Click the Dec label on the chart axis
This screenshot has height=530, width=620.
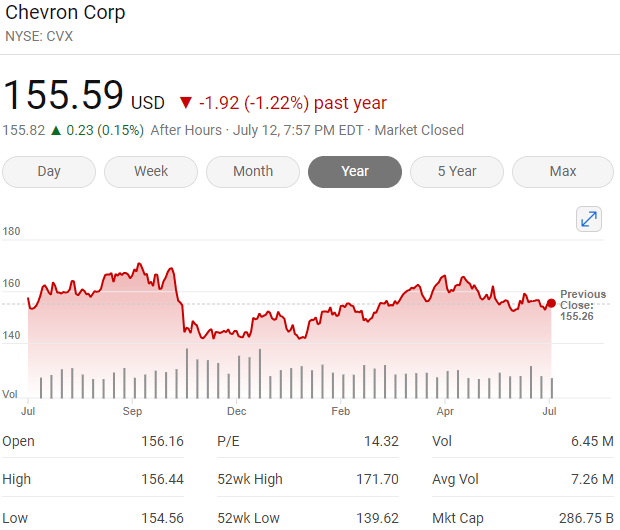(x=236, y=411)
